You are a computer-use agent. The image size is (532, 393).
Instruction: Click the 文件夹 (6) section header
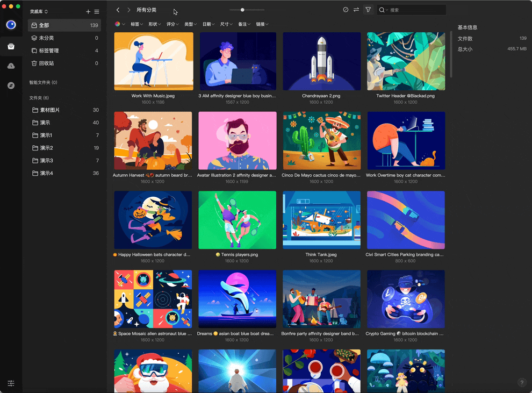click(39, 98)
